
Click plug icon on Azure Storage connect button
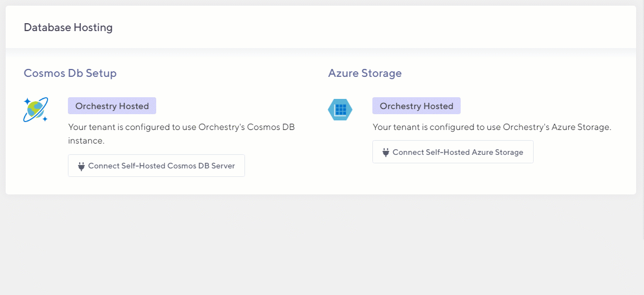click(386, 152)
